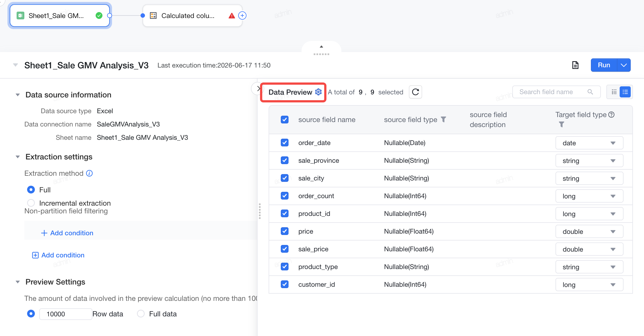Refresh the field list
Screen dimensions: 644x336
tap(416, 92)
